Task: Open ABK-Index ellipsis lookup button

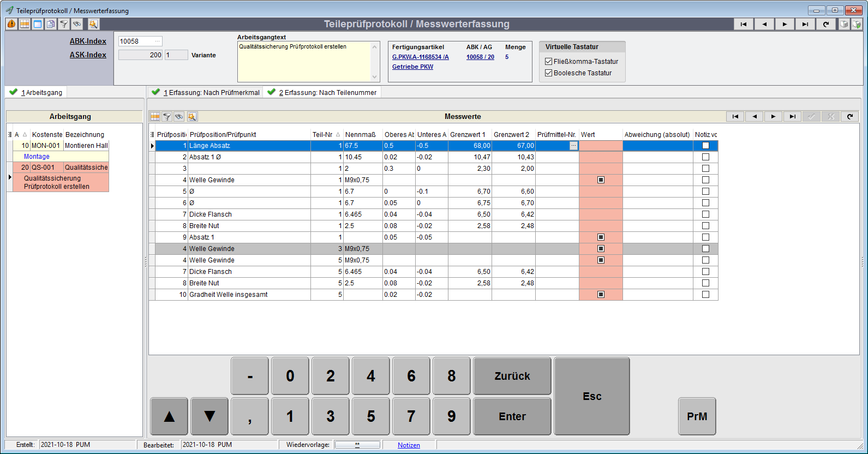Action: tap(158, 41)
